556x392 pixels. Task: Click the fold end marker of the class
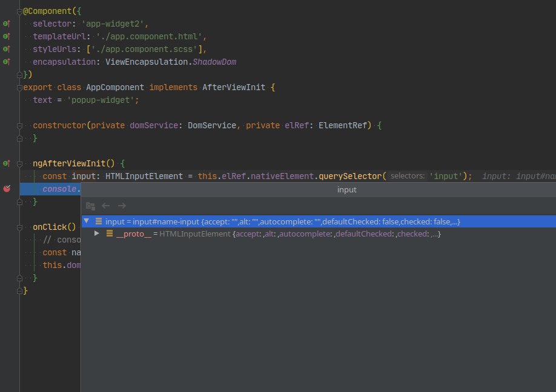click(x=19, y=291)
